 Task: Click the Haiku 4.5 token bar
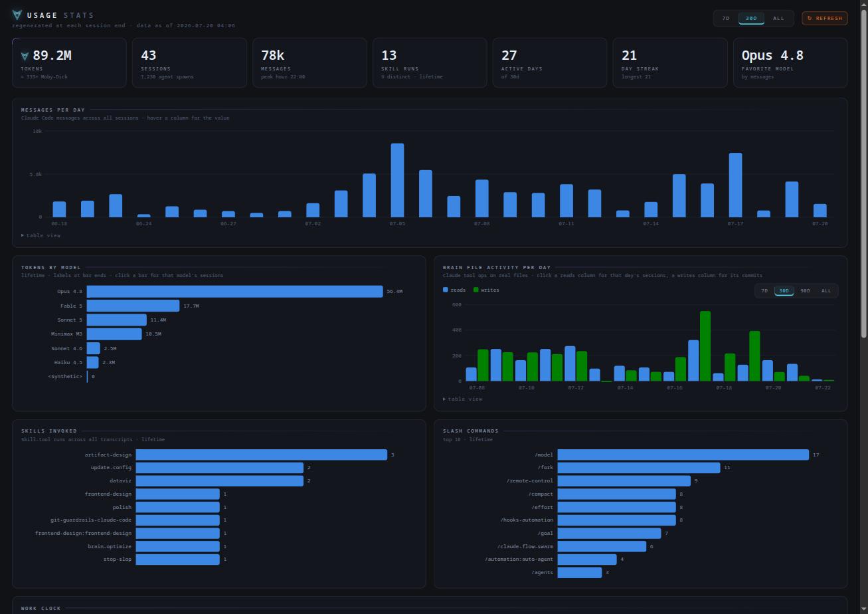pos(93,362)
